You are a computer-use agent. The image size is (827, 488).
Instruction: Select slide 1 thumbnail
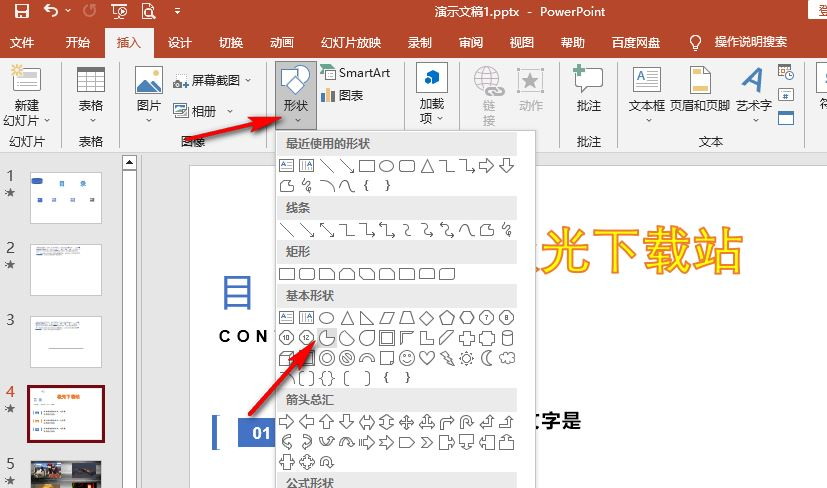click(66, 197)
